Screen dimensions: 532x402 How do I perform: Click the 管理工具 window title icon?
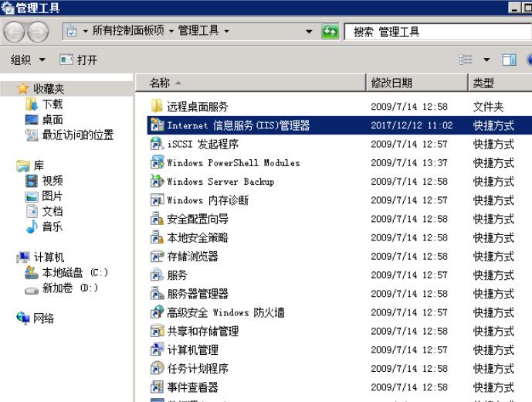point(8,7)
